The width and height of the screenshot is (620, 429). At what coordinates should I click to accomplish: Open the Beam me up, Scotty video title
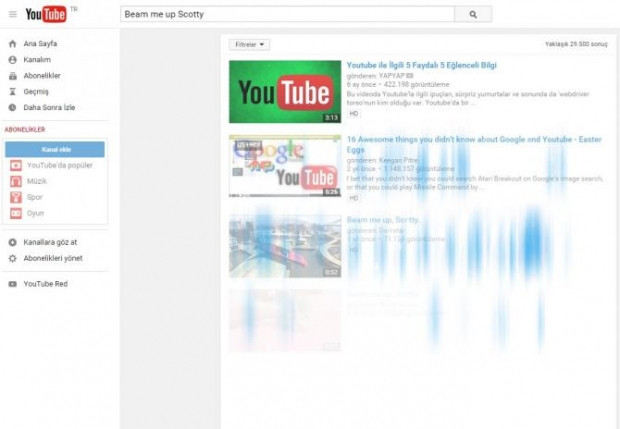[x=383, y=220]
